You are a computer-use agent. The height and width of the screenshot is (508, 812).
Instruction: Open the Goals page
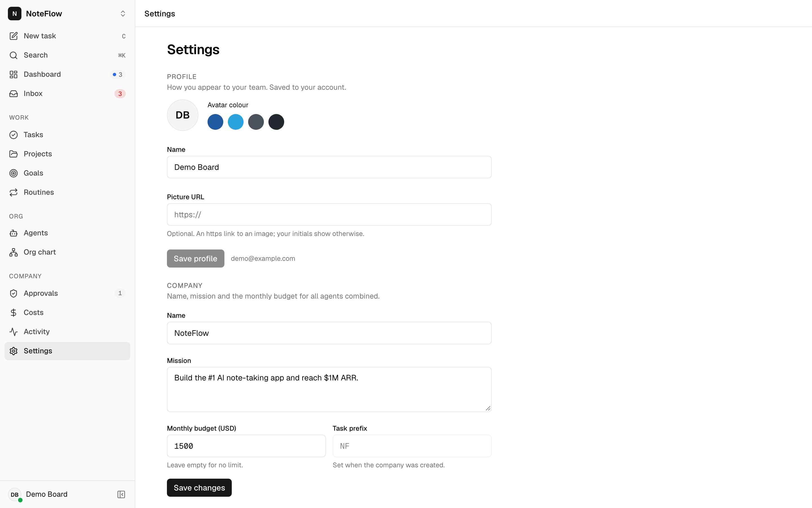tap(67, 173)
